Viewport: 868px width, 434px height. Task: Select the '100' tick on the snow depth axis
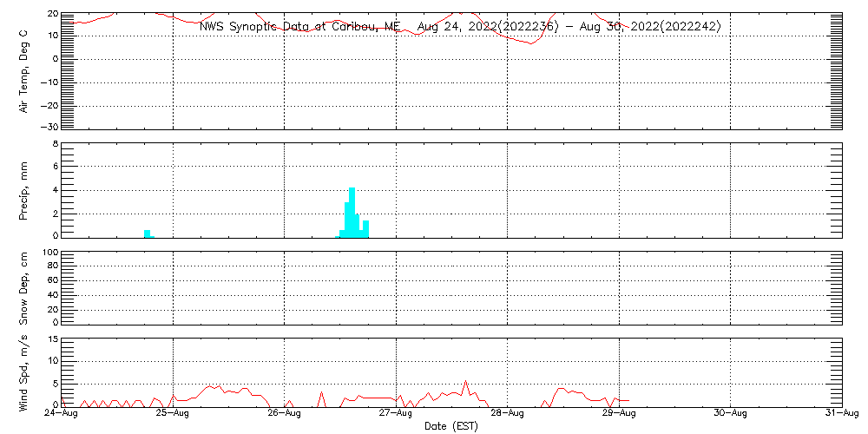[x=49, y=253]
